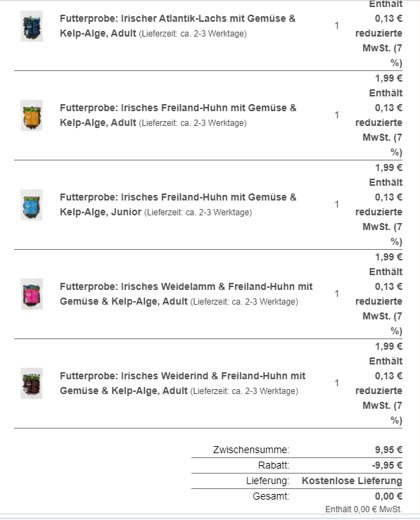This screenshot has width=420, height=520.
Task: Click the Zwischensumme label
Action: point(251,450)
